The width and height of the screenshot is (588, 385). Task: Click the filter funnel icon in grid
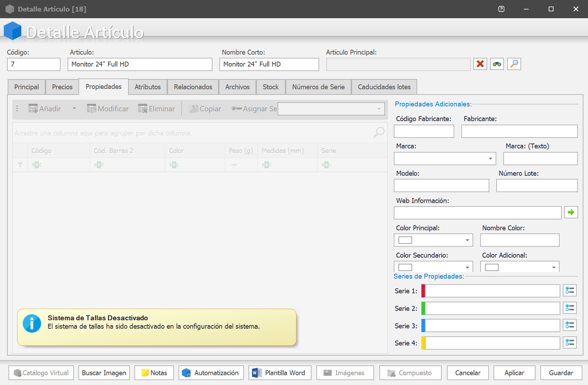click(x=20, y=165)
